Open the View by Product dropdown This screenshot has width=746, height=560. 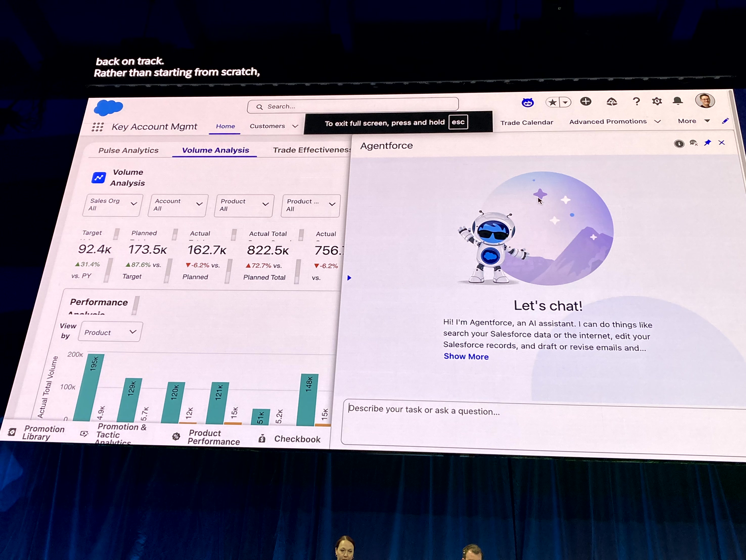[x=110, y=332]
